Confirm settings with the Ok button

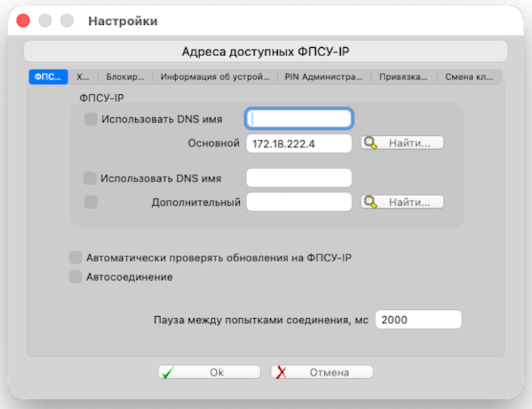(x=209, y=372)
